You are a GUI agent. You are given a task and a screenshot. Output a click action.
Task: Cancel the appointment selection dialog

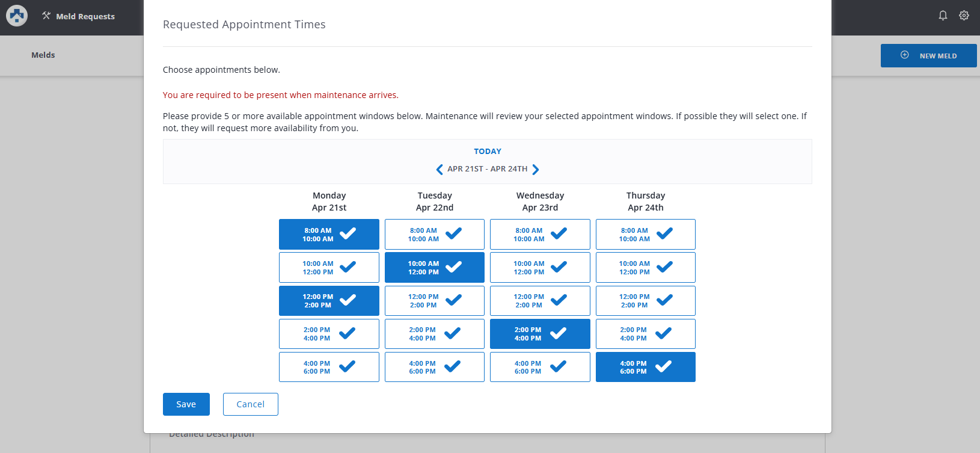point(250,404)
